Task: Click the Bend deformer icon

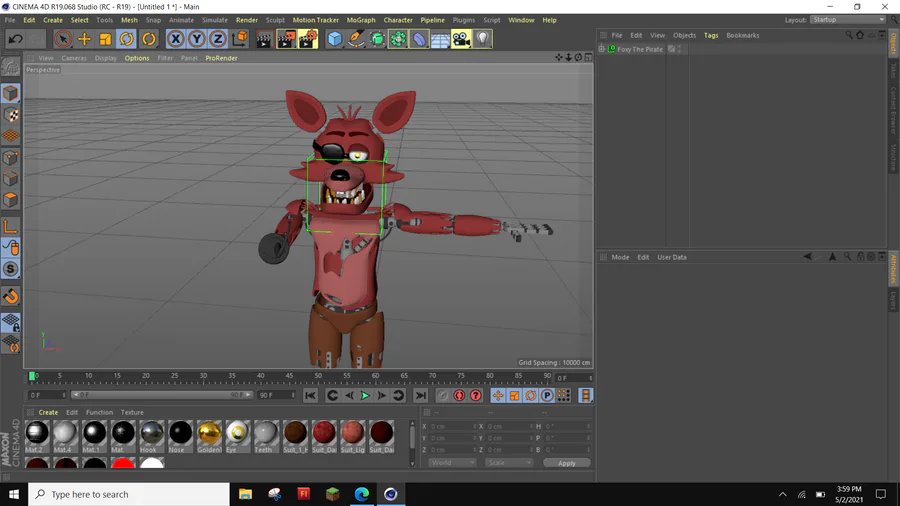Action: [x=420, y=39]
